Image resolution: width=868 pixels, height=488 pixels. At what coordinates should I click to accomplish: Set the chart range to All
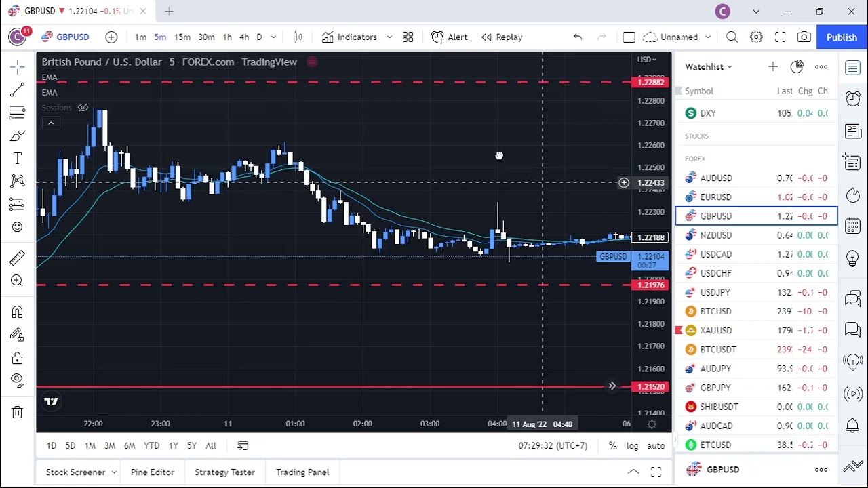[211, 445]
